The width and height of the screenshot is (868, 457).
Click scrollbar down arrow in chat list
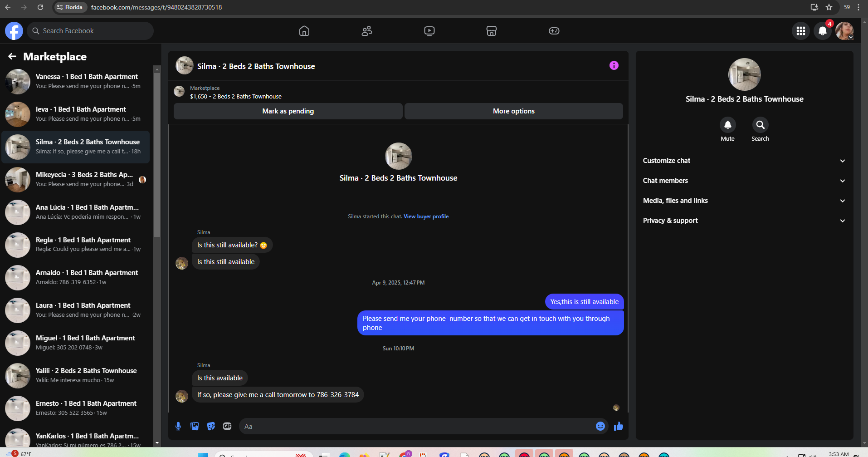[157, 443]
